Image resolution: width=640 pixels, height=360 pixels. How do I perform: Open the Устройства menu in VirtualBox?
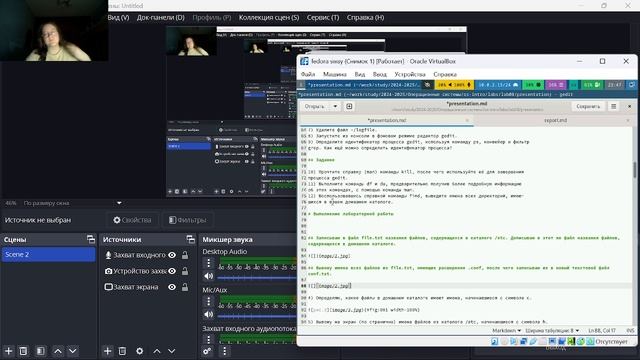coord(410,74)
